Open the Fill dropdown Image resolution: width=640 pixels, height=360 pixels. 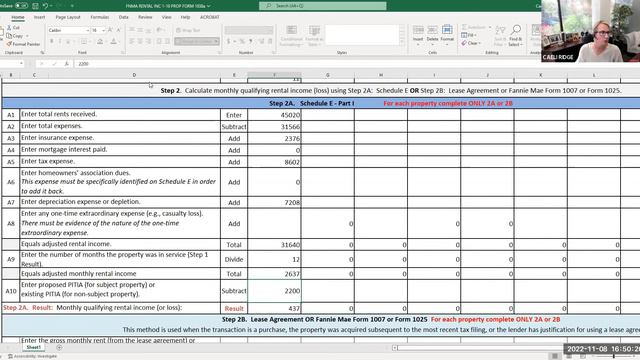point(468,35)
